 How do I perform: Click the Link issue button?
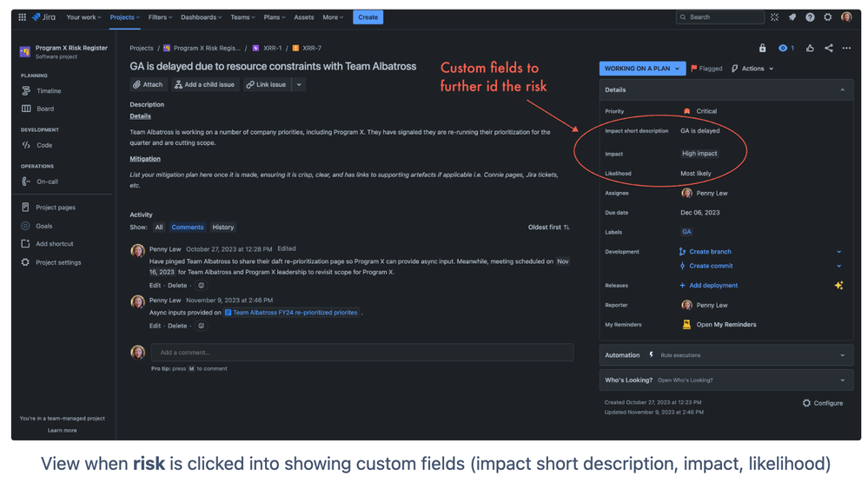pyautogui.click(x=266, y=84)
